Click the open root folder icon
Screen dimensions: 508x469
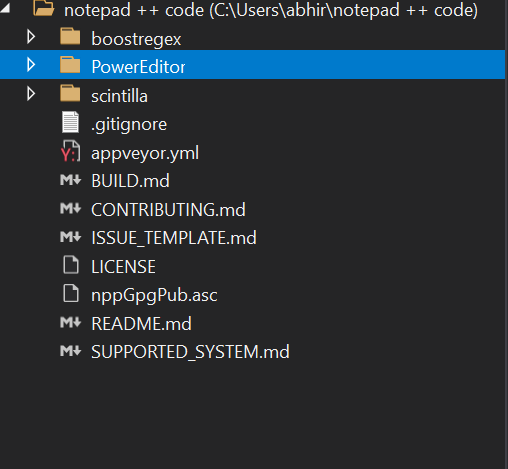[44, 8]
